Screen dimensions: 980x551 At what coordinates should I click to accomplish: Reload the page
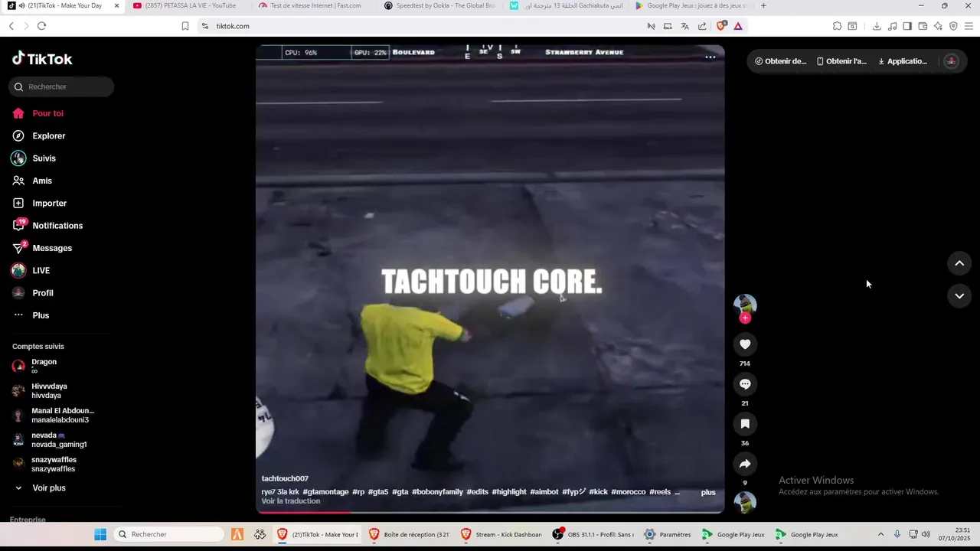(41, 26)
